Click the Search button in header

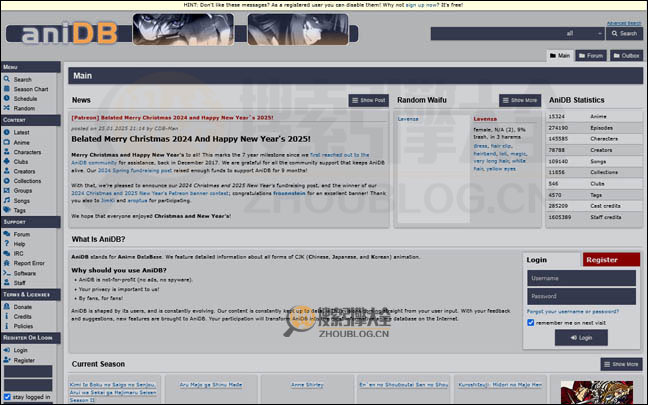[x=624, y=33]
